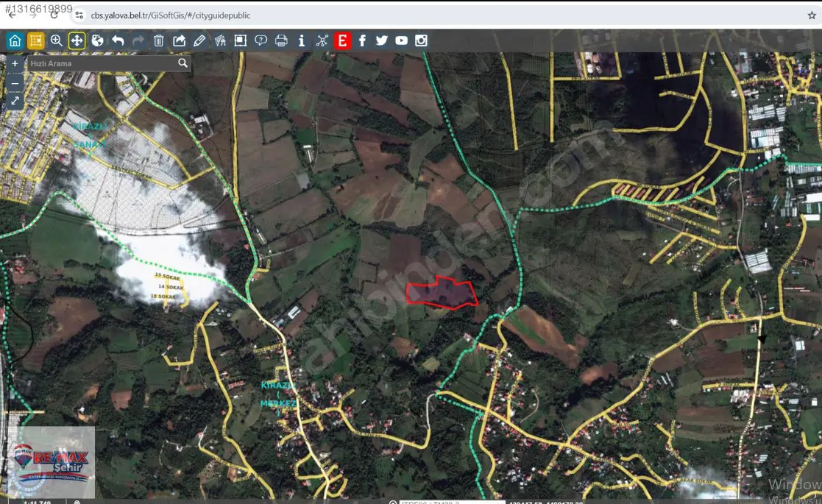
Task: Toggle fullscreen with the diagonal arrows button
Action: tap(15, 101)
